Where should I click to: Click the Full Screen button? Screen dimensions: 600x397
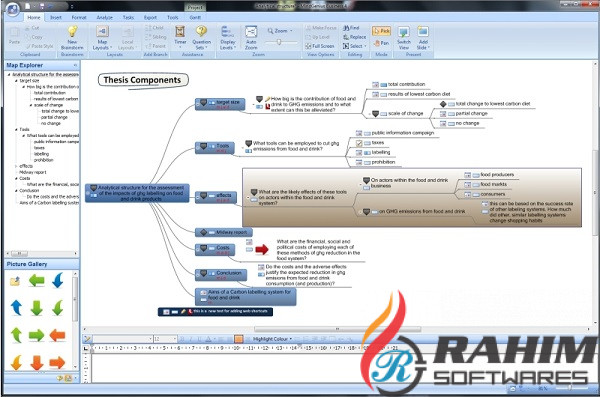pos(320,46)
